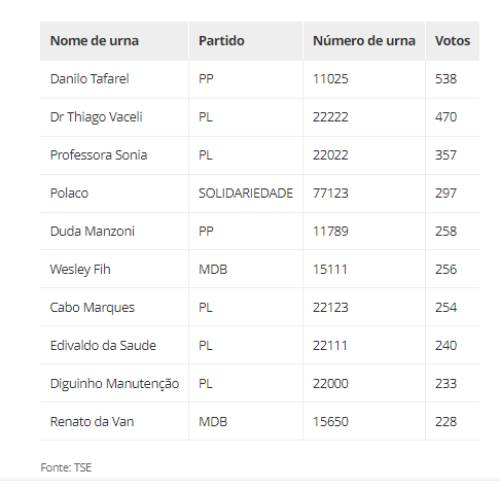Click on Professora Sonia in the table
The image size is (500, 489).
coord(99,155)
